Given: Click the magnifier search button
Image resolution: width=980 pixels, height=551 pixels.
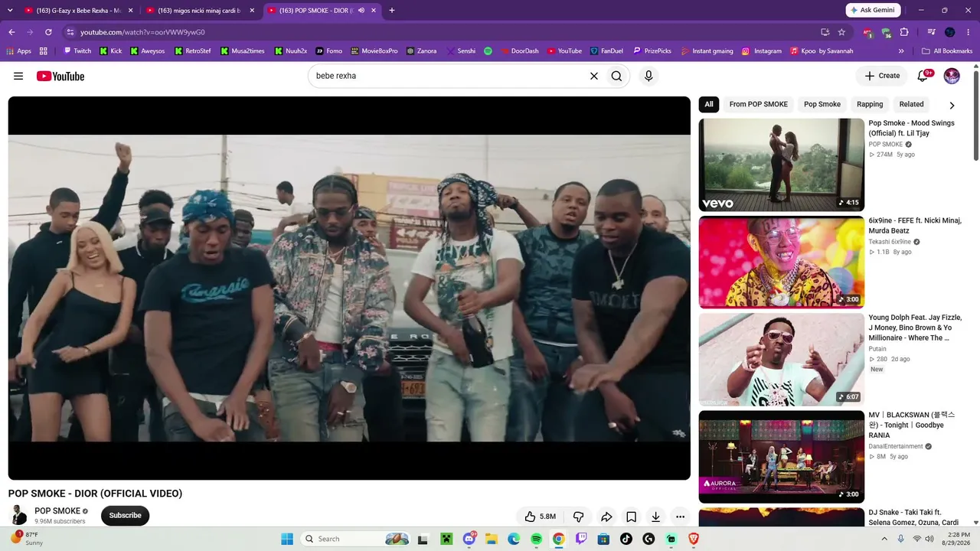Looking at the screenshot, I should click(616, 76).
